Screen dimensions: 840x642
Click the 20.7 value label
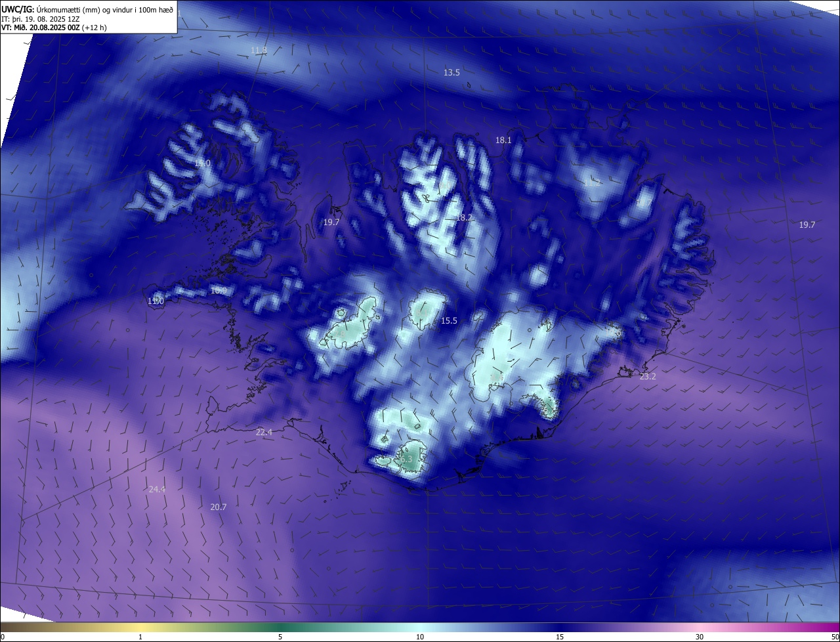[x=219, y=507]
